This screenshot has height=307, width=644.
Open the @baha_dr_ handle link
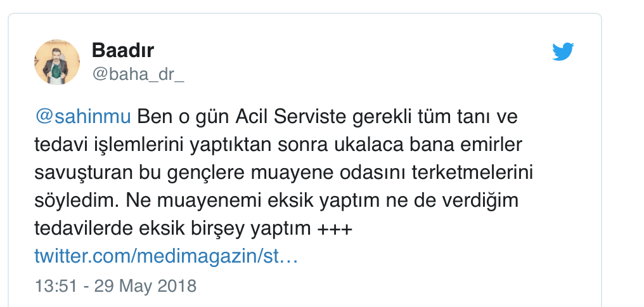pyautogui.click(x=138, y=74)
